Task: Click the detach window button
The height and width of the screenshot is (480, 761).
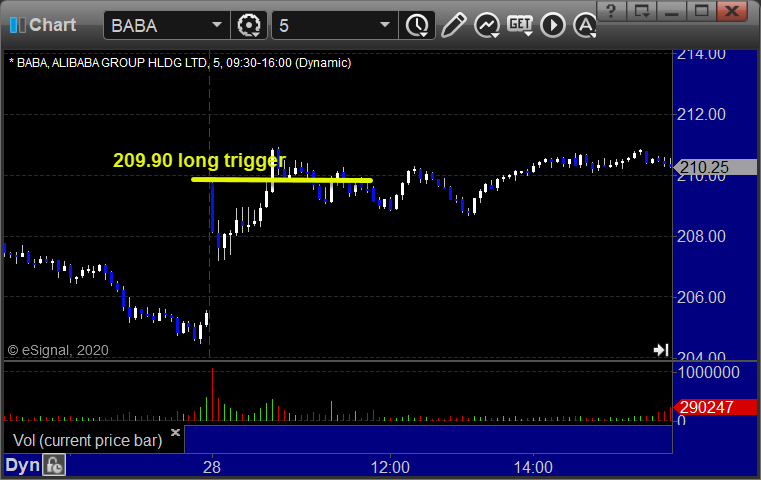Action: tap(642, 11)
